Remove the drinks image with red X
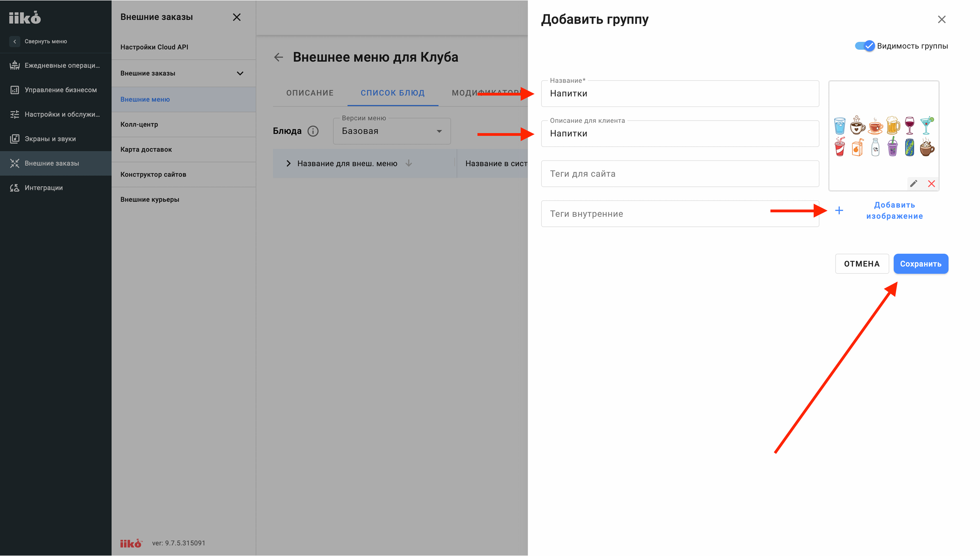980x556 pixels. pyautogui.click(x=931, y=184)
